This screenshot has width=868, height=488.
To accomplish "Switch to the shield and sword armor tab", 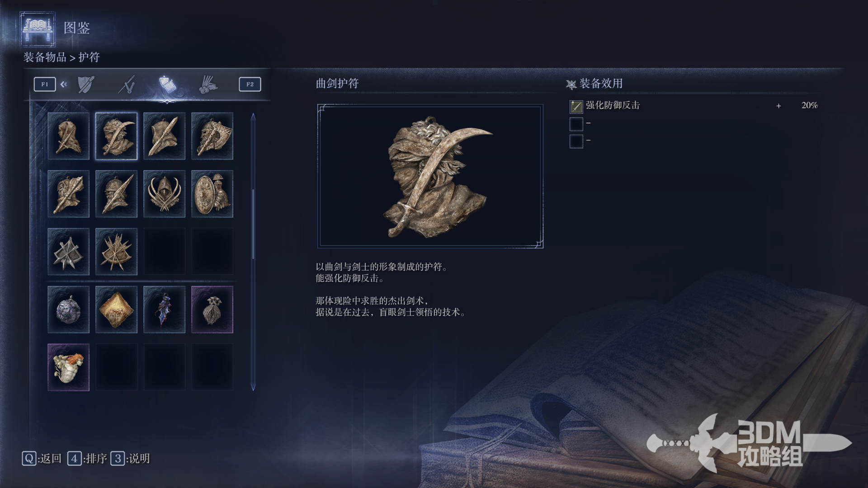I will point(86,84).
